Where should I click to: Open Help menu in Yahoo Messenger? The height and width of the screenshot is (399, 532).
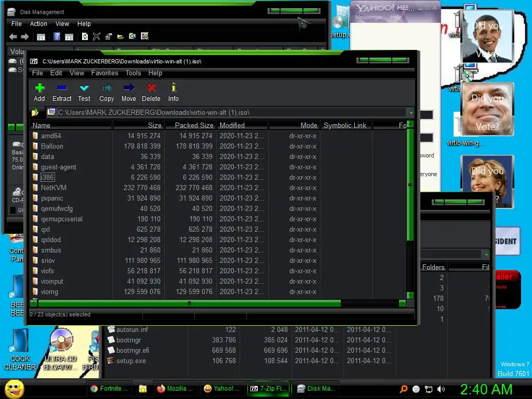[x=396, y=17]
